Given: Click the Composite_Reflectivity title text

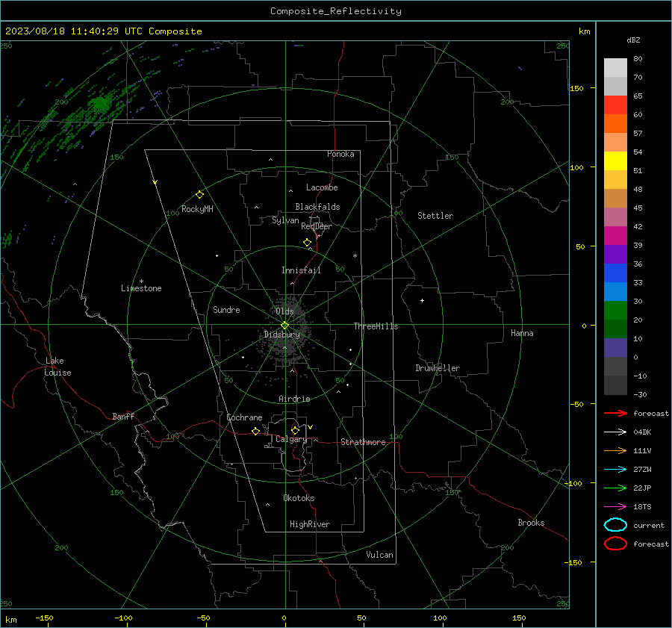Looking at the screenshot, I should coord(335,11).
